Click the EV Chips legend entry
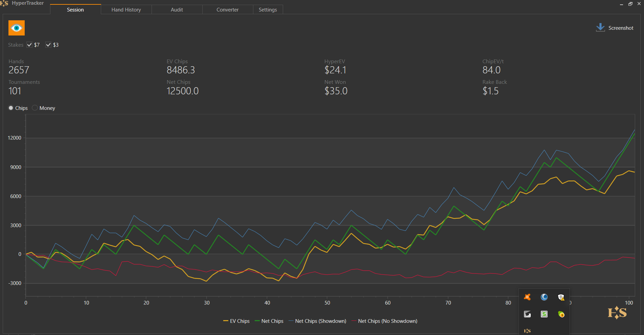644x335 pixels. point(236,321)
